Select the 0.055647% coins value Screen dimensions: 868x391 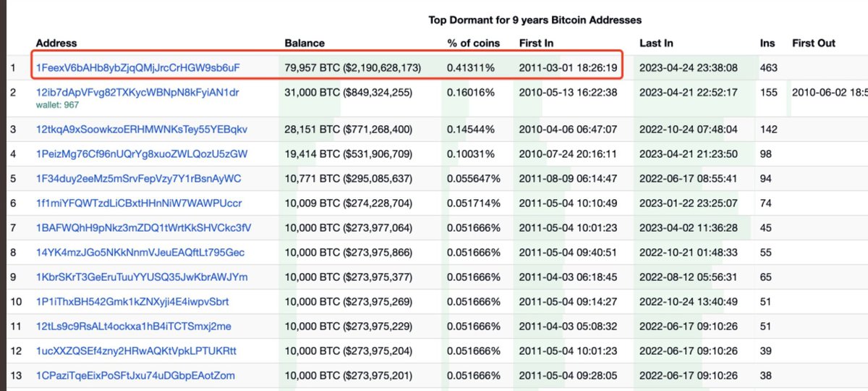pyautogui.click(x=474, y=179)
